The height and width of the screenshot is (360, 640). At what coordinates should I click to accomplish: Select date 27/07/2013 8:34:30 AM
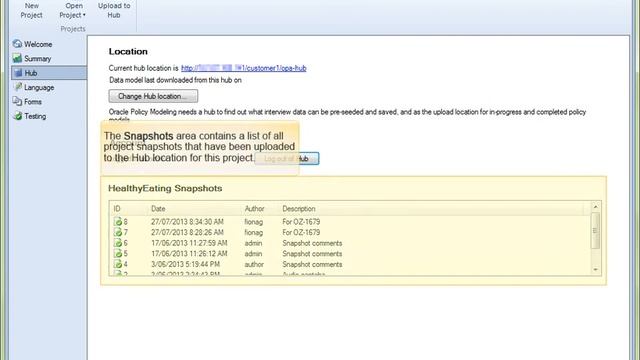pos(187,222)
